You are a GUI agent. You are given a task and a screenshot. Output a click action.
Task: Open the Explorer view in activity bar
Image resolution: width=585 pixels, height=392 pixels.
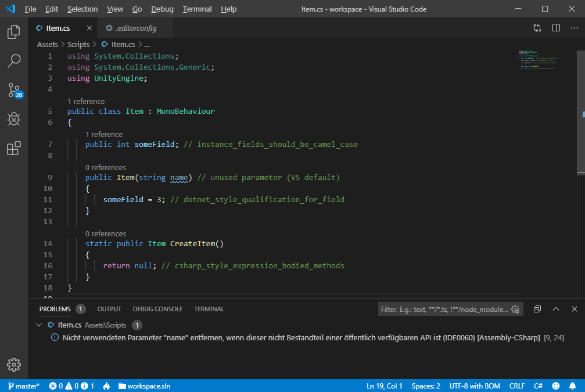14,32
